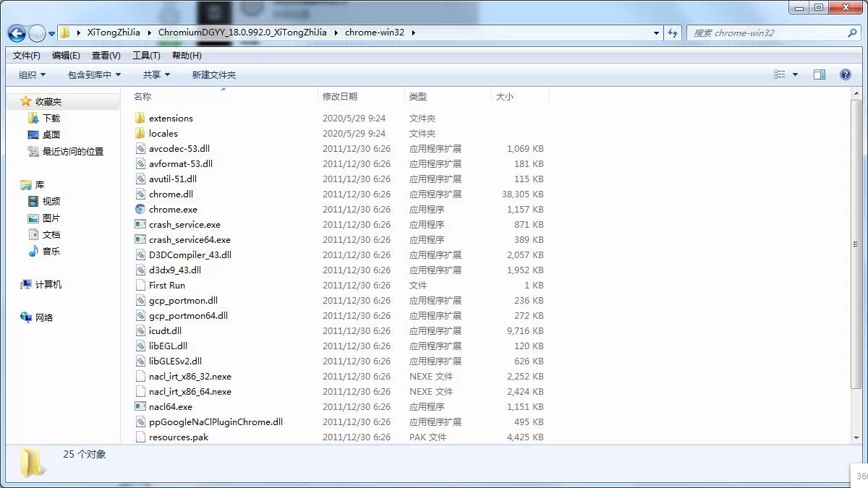The width and height of the screenshot is (868, 488).
Task: Click ChromiumDGYY_18.0.992.0_XiTongZhiJia breadcrumb segment
Action: point(242,33)
